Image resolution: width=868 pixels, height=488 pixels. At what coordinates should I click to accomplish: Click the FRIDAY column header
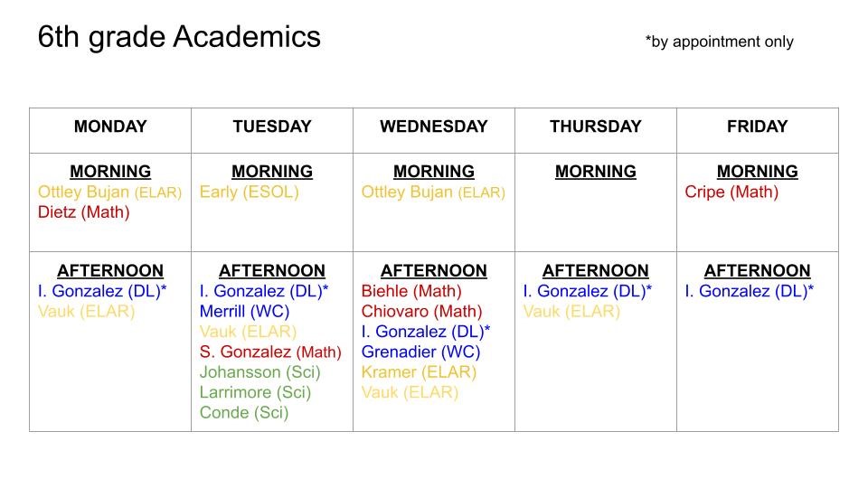pos(757,127)
